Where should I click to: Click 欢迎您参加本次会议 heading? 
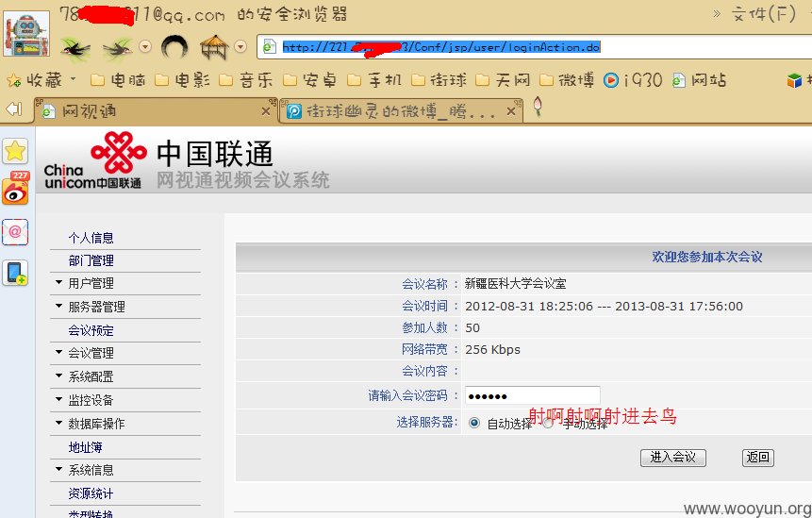click(707, 257)
